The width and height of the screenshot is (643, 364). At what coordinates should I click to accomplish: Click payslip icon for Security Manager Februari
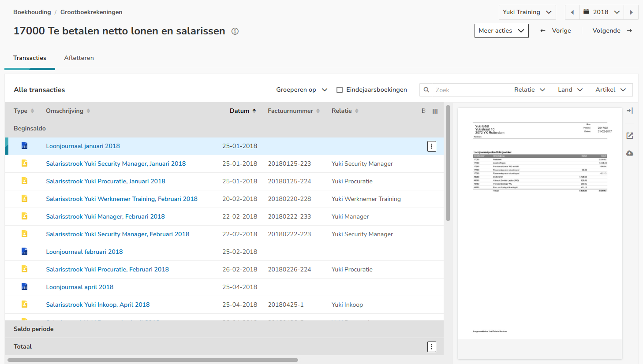pyautogui.click(x=25, y=234)
